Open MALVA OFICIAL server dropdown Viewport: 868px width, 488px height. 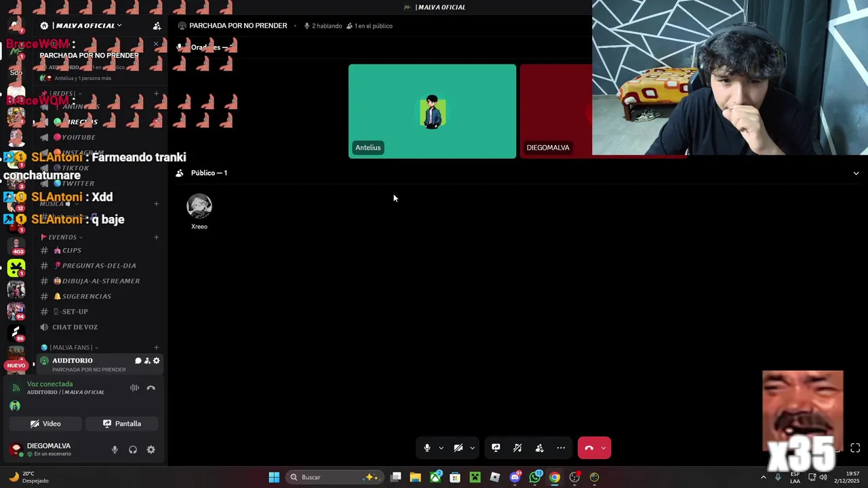click(81, 26)
